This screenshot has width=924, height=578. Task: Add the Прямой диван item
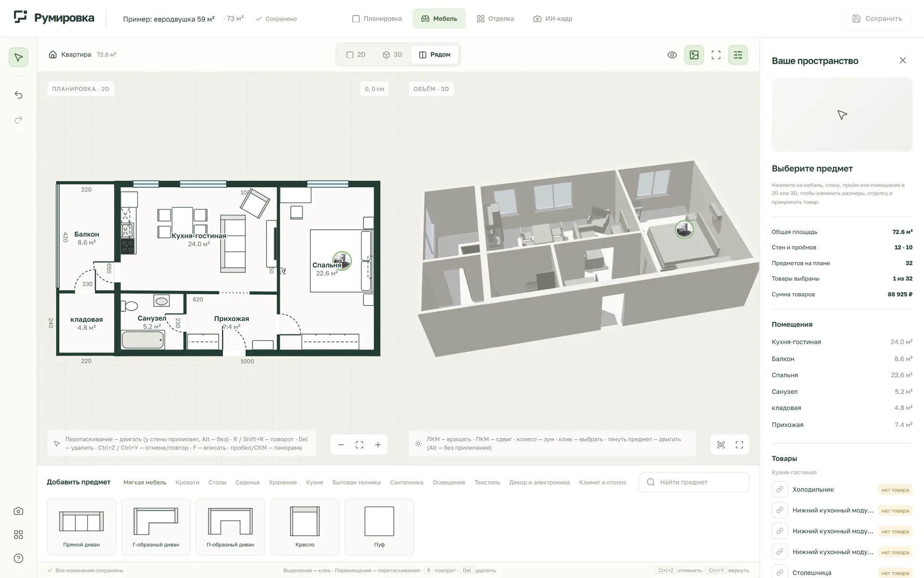point(81,526)
